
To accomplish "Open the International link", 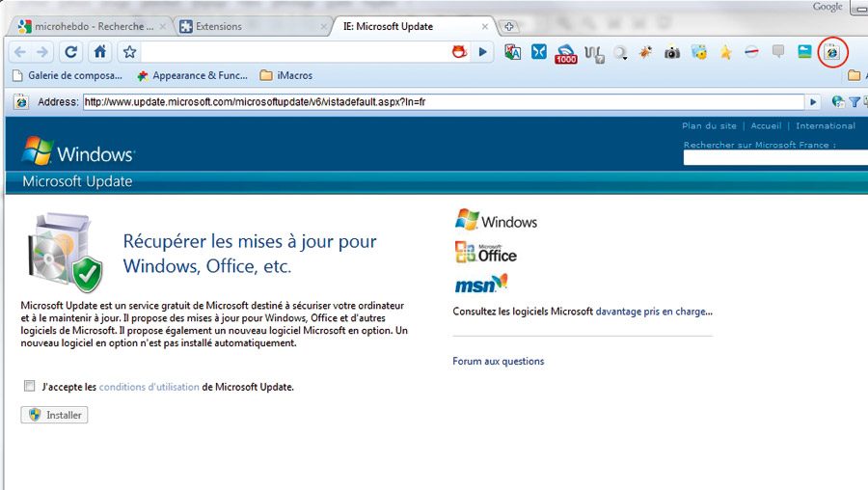I will coord(826,125).
